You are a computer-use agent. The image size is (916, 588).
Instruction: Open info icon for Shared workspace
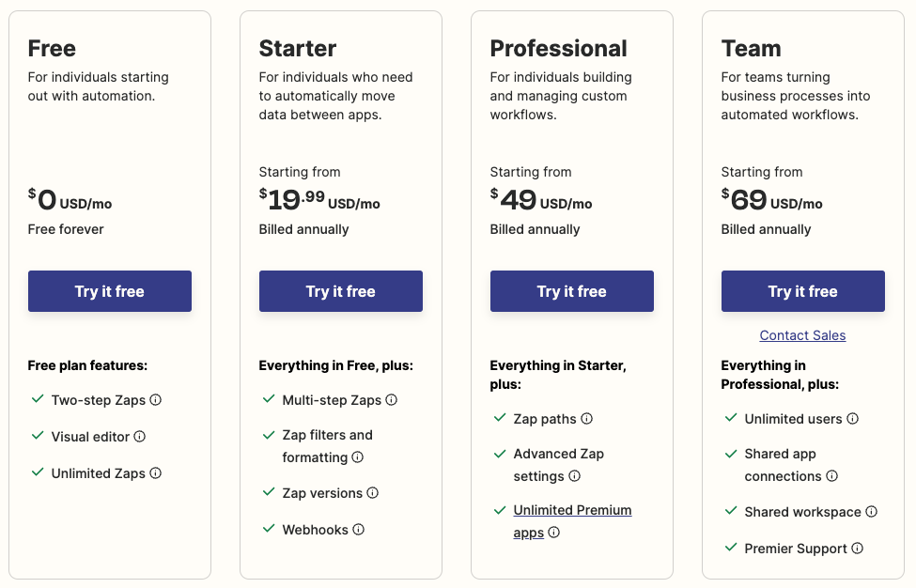[872, 512]
